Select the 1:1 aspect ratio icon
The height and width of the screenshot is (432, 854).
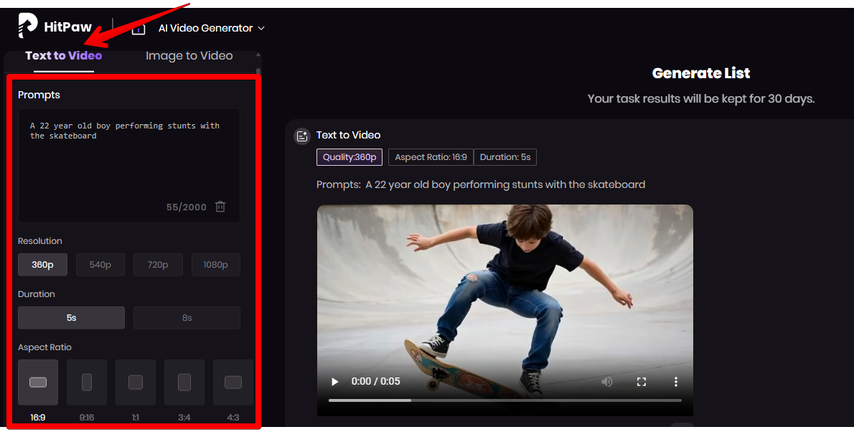tap(136, 382)
